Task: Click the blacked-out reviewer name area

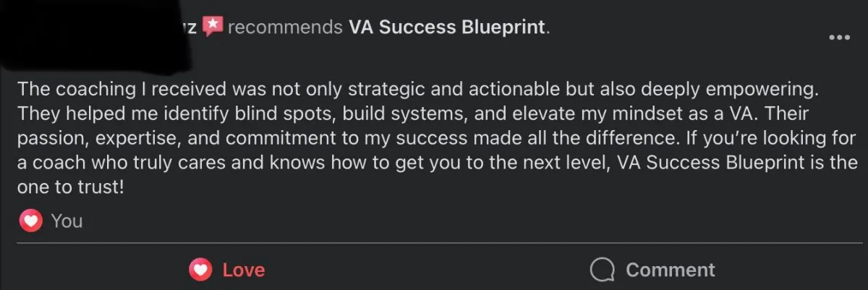Action: [94, 30]
